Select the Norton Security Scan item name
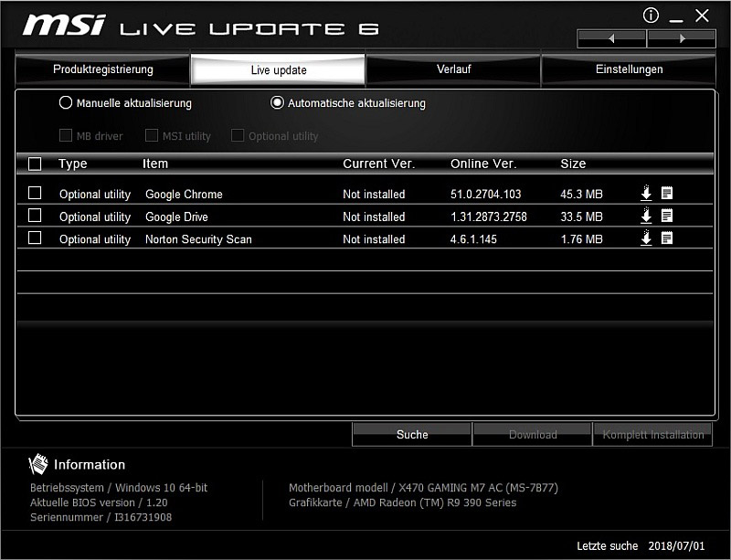 click(x=198, y=239)
